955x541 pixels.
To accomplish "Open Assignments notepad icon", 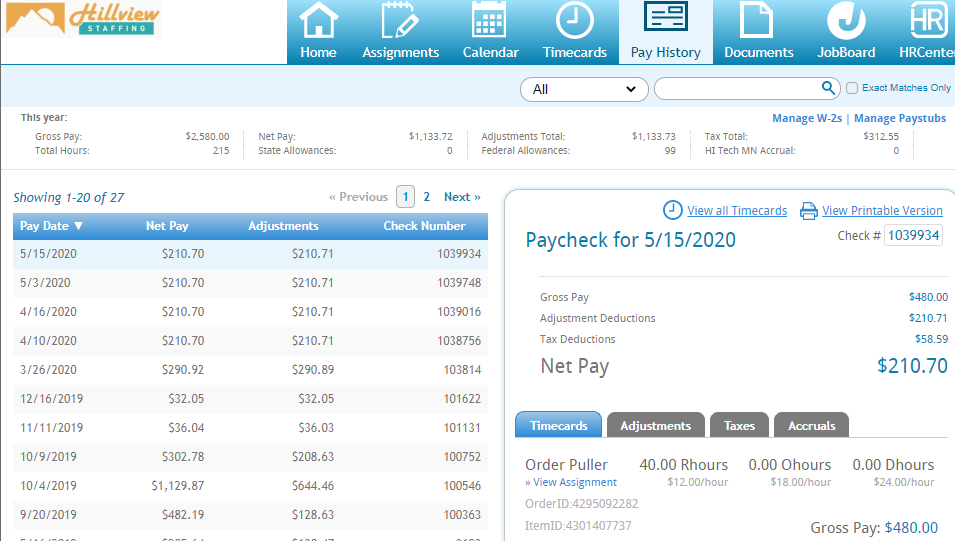I will coord(400,21).
